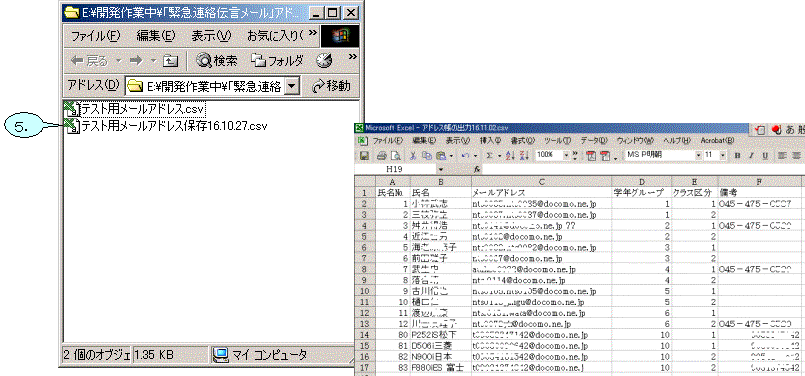Click the fx insert function icon
This screenshot has width=805, height=376.
(477, 169)
